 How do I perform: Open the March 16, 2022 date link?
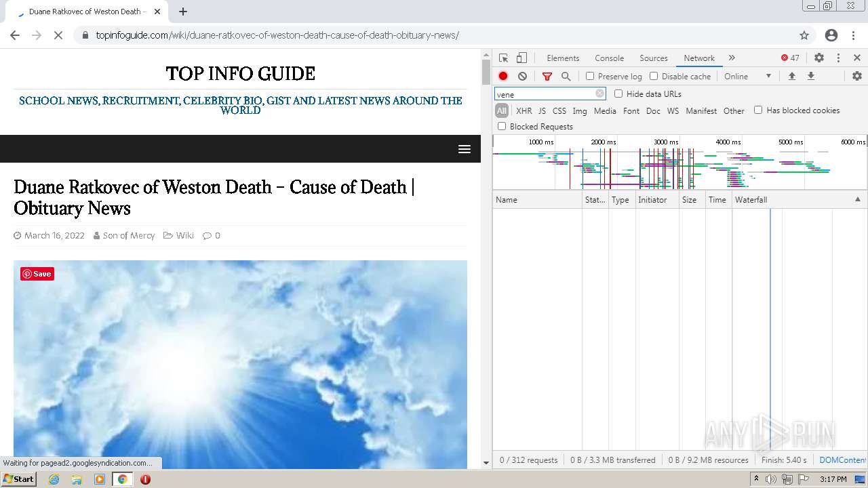[54, 236]
